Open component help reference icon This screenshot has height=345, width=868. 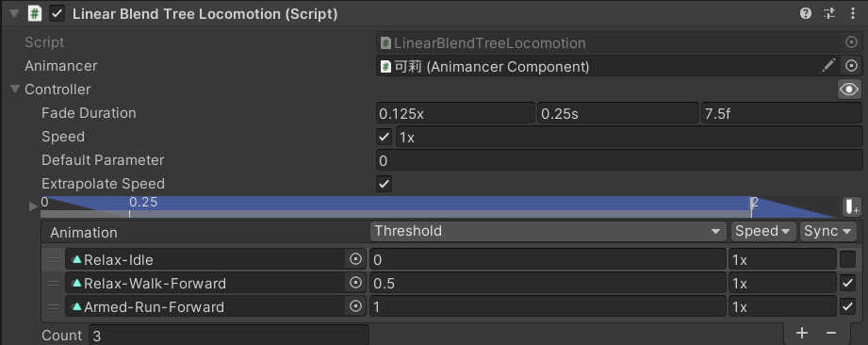(806, 14)
